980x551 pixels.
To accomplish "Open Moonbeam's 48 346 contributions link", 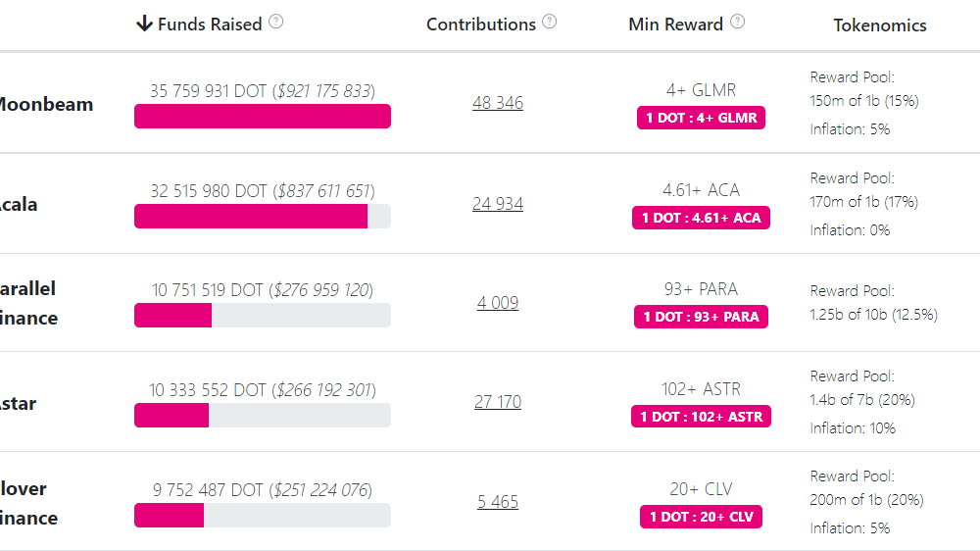I will coord(498,103).
